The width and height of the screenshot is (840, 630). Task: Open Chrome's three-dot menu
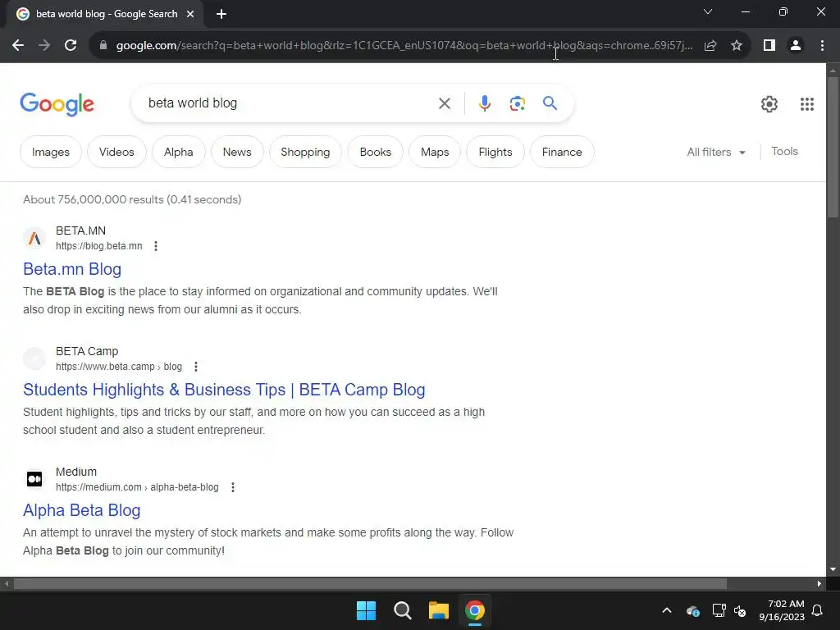coord(822,46)
